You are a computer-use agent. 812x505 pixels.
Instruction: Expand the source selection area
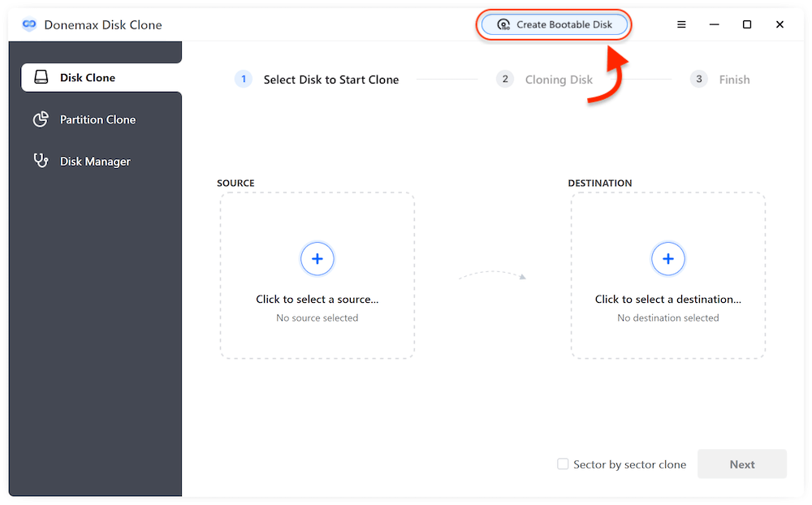pyautogui.click(x=317, y=274)
